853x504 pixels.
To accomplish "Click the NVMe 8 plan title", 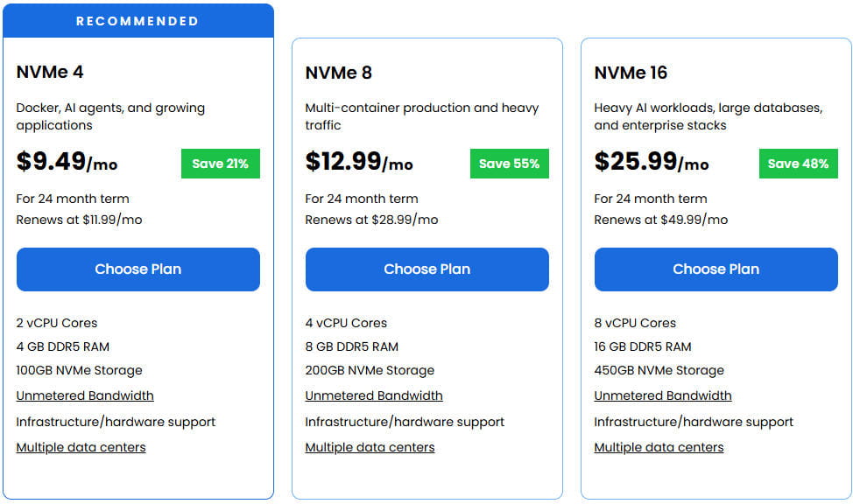I will point(338,73).
